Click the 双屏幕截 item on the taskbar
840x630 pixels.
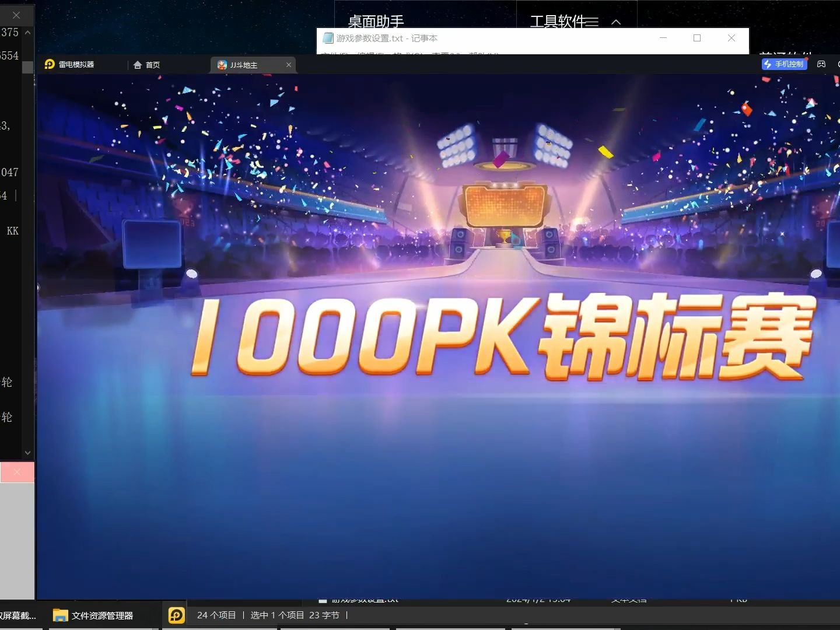17,615
